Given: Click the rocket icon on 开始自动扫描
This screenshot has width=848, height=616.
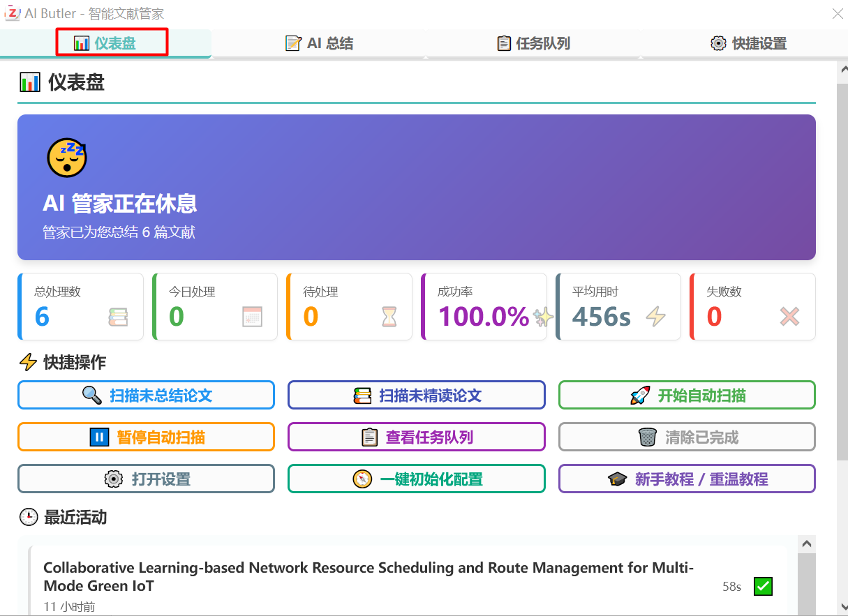Looking at the screenshot, I should pos(640,396).
